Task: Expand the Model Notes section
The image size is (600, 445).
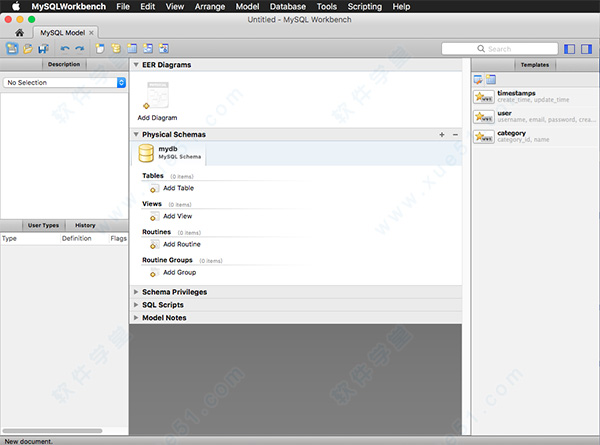Action: click(x=136, y=318)
